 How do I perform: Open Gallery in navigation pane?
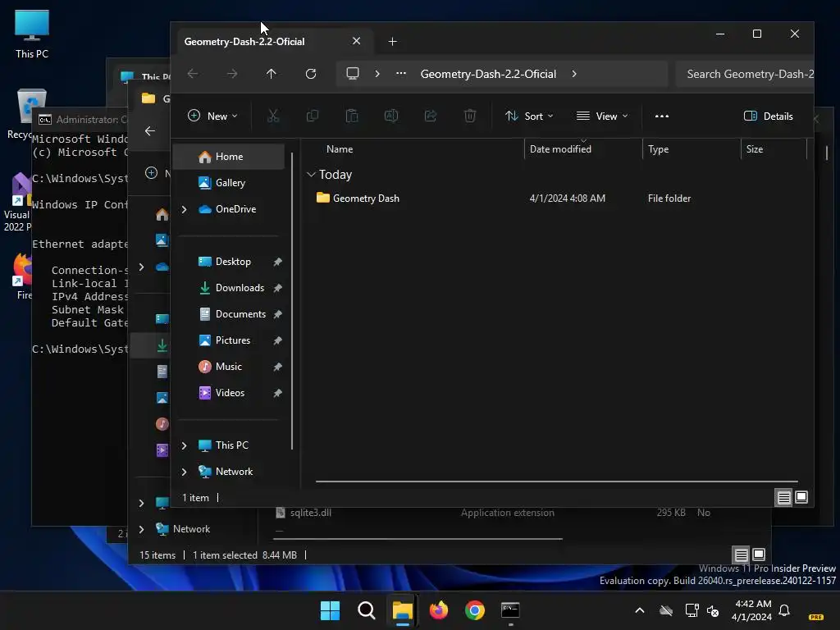[229, 183]
